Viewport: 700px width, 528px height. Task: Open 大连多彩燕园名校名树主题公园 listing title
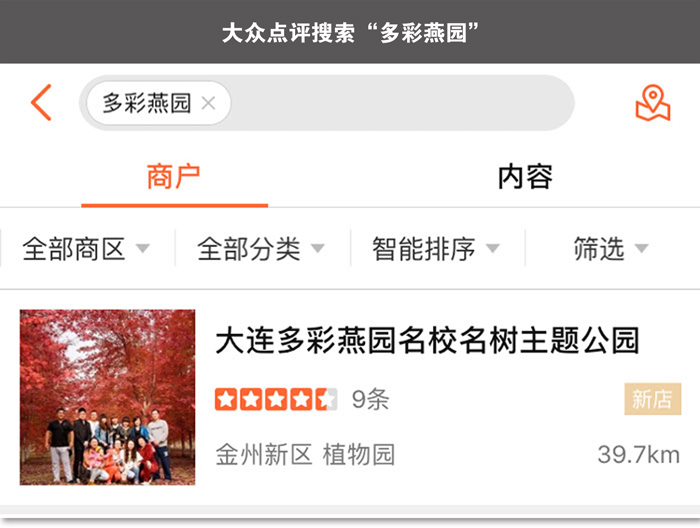coord(427,340)
